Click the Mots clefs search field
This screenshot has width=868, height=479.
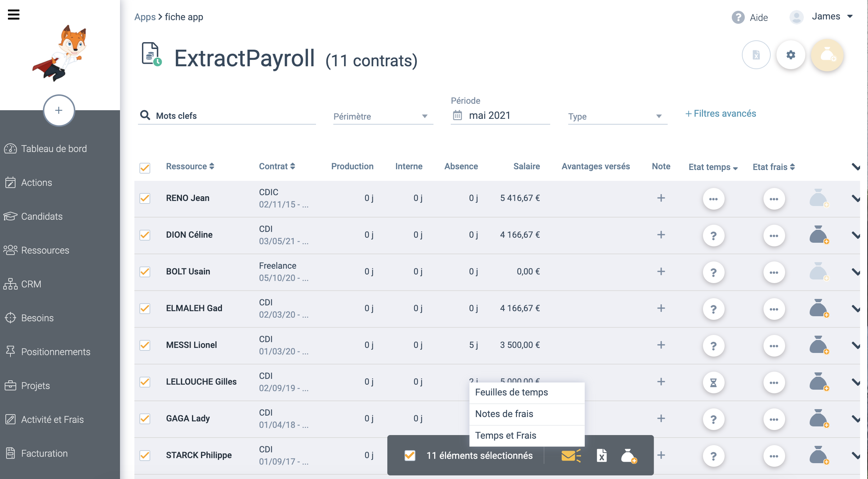[x=227, y=116]
